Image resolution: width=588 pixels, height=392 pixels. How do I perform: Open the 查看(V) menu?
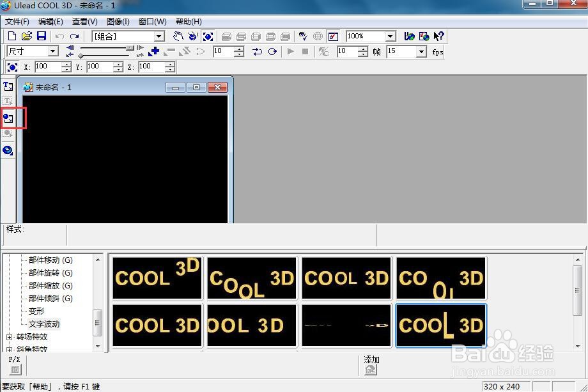85,22
